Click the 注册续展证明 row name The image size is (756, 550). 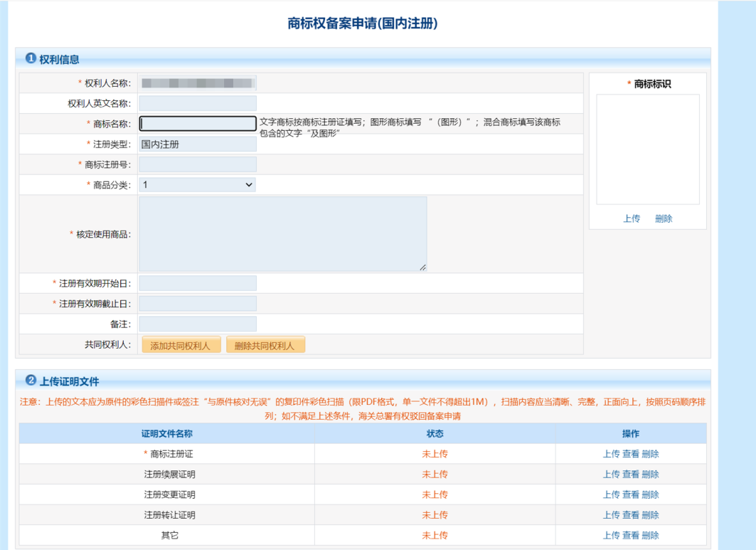click(170, 475)
